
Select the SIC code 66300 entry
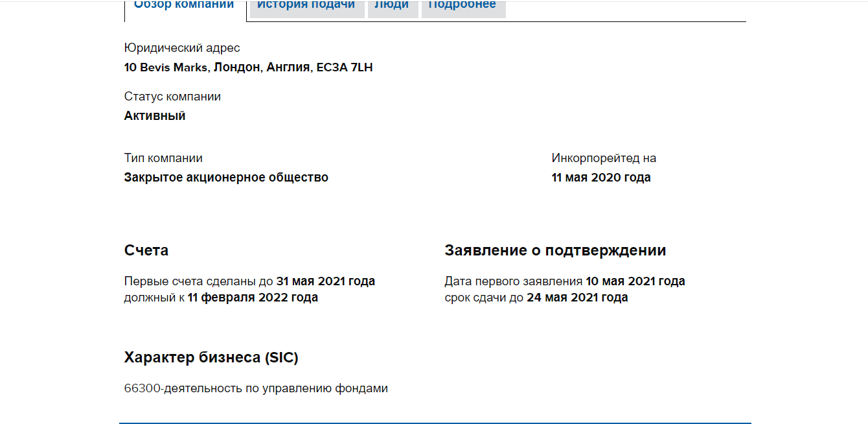[256, 388]
